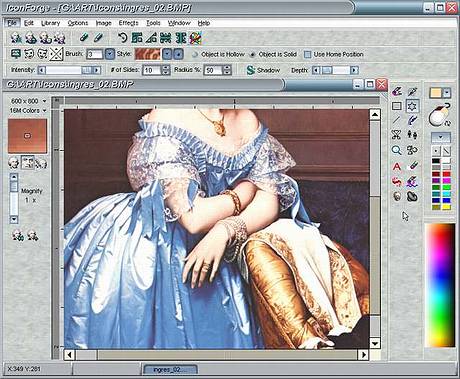Switch to the ingres_02 document tab

click(x=170, y=369)
